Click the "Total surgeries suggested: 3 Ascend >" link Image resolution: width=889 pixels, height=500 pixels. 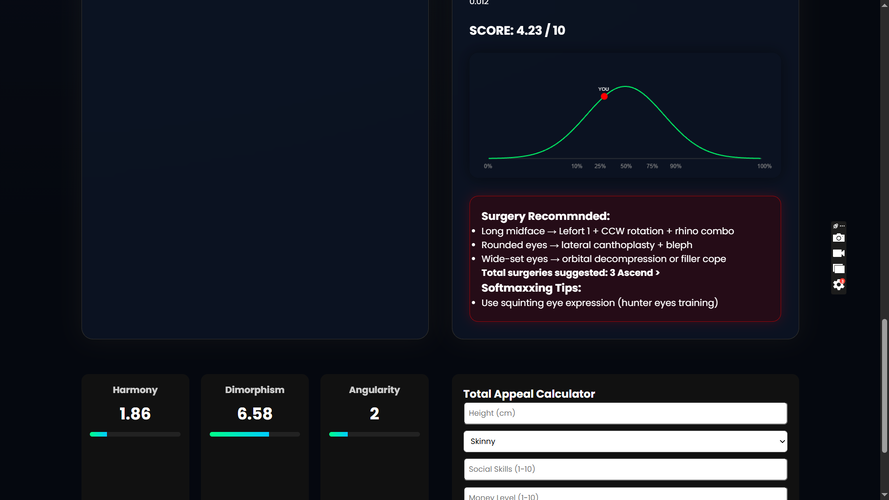coord(570,273)
